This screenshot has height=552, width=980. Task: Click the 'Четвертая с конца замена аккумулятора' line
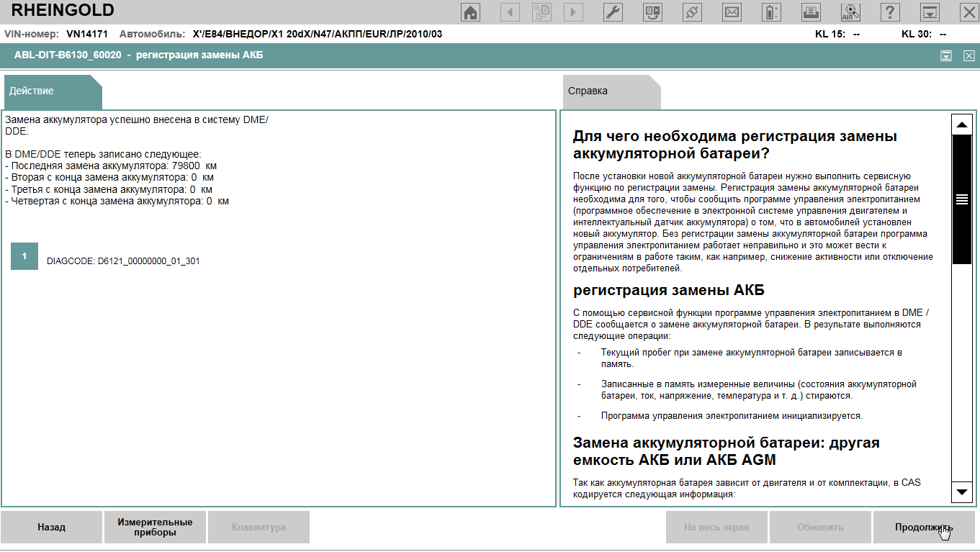117,201
